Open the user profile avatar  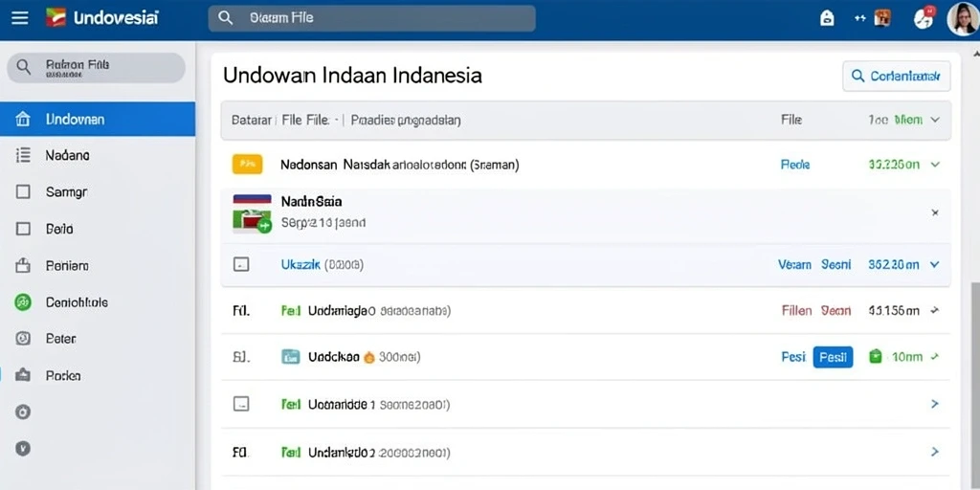pyautogui.click(x=963, y=19)
